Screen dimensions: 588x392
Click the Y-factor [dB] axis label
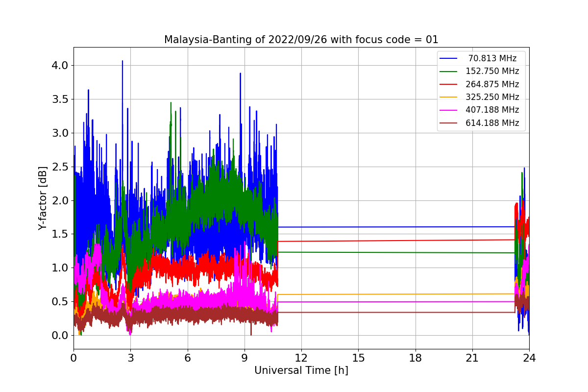pos(43,198)
